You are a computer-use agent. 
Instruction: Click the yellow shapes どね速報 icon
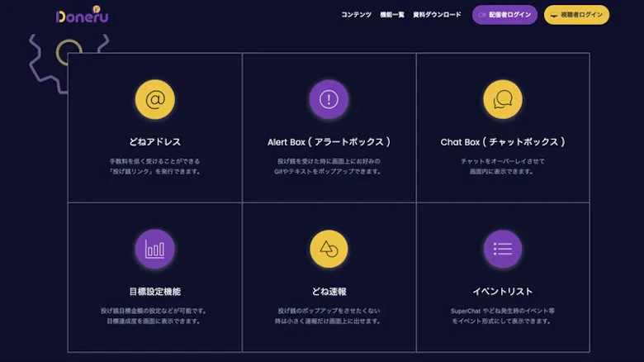coord(329,249)
